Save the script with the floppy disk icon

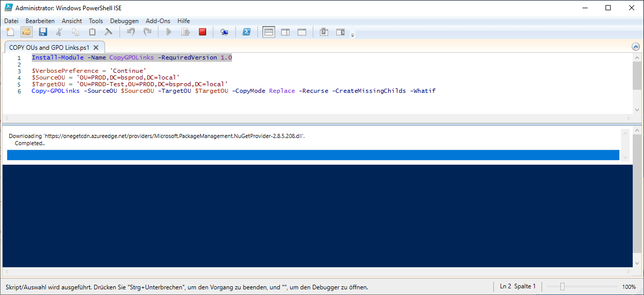43,32
